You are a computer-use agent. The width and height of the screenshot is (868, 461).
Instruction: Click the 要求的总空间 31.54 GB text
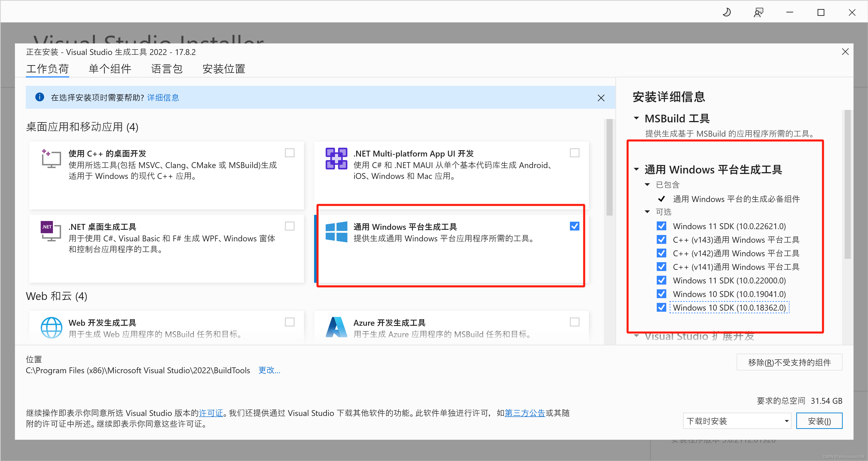coord(799,401)
